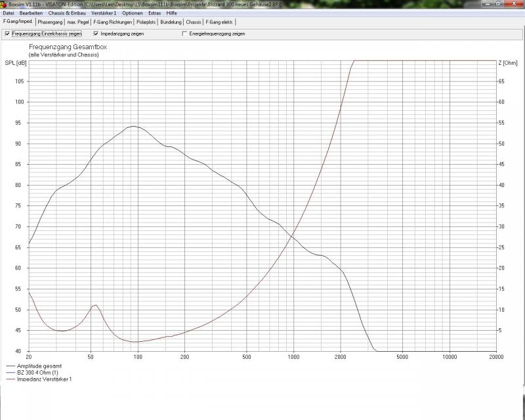Go to the F-Gang Richtungen tab
This screenshot has height=420, width=525.
click(x=112, y=22)
